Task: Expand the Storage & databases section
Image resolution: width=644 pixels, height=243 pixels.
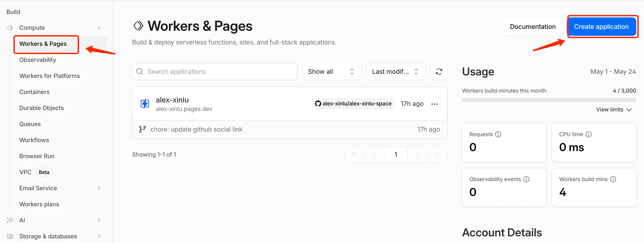Action: pyautogui.click(x=99, y=236)
